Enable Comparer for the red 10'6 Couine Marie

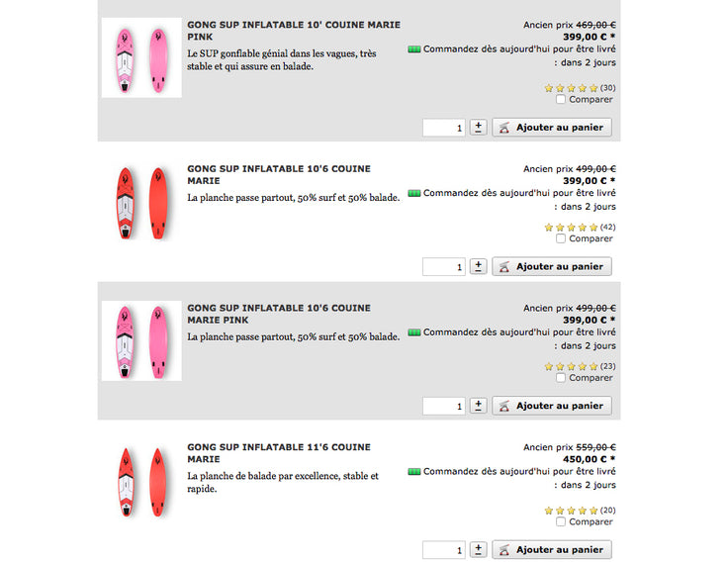[x=561, y=238]
